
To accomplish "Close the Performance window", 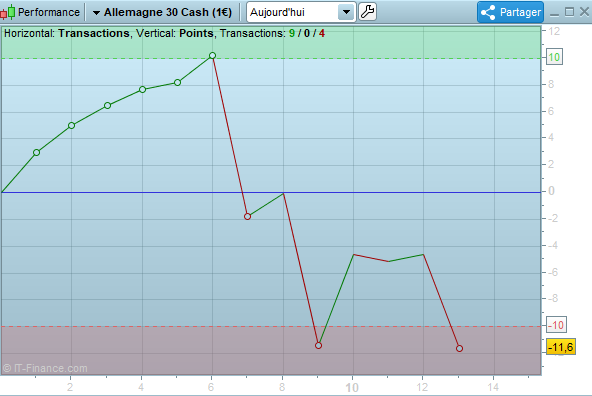I will [584, 12].
